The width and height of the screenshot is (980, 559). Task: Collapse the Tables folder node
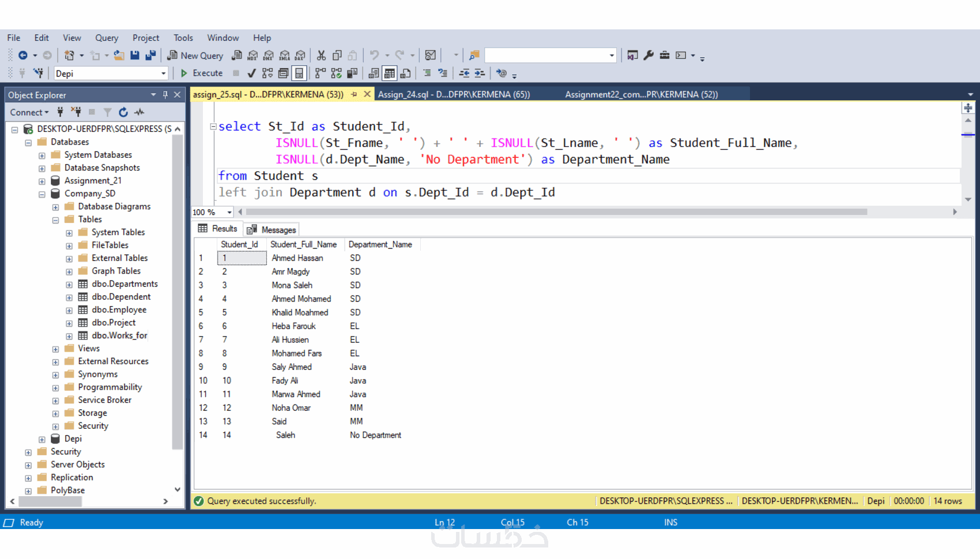tap(56, 220)
